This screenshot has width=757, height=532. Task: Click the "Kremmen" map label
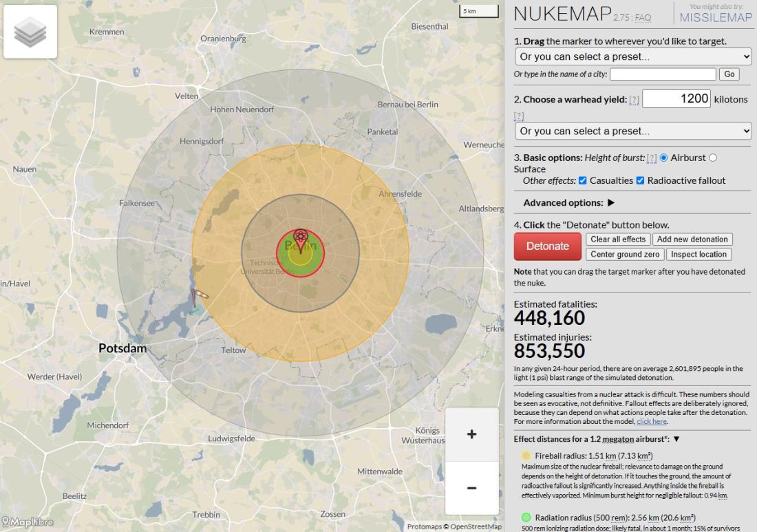pos(107,32)
